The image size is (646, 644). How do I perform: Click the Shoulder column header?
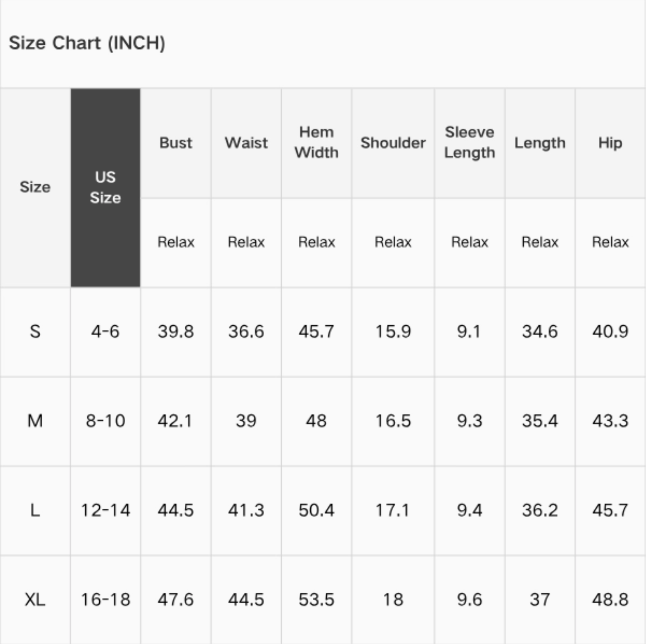click(x=393, y=143)
